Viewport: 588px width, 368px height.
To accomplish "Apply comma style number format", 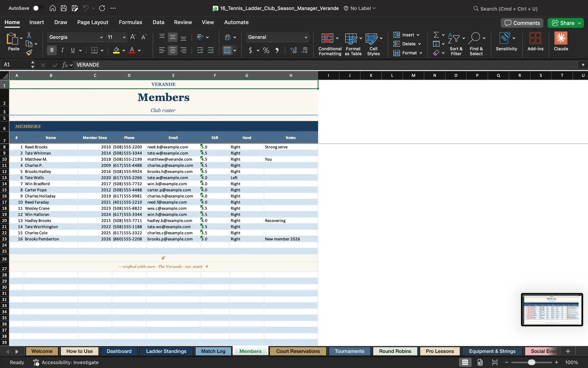I will (x=277, y=50).
